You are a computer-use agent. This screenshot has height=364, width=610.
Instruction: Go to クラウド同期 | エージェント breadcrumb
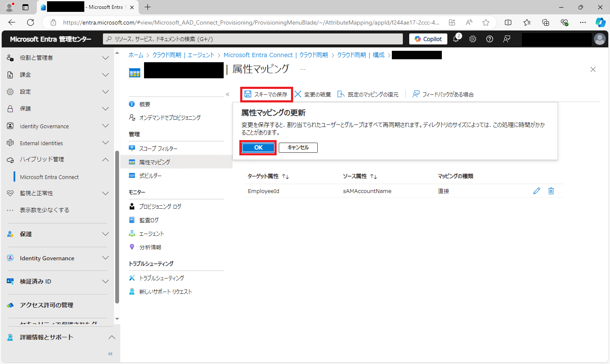pos(183,55)
